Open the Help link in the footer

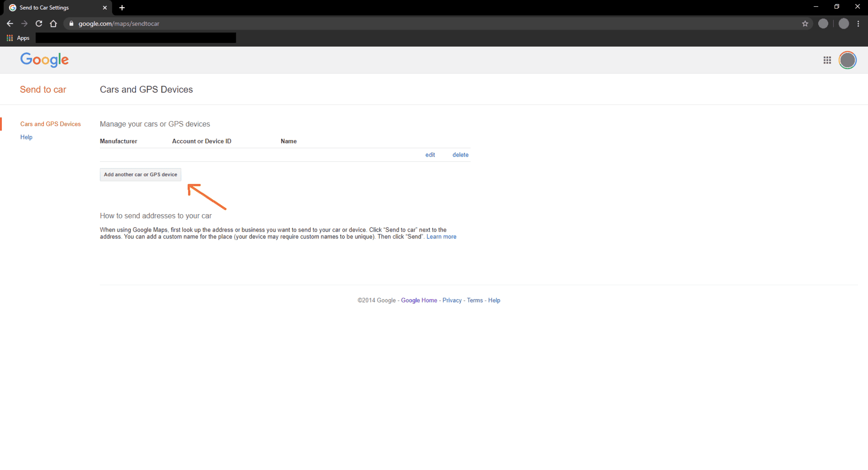pyautogui.click(x=494, y=301)
